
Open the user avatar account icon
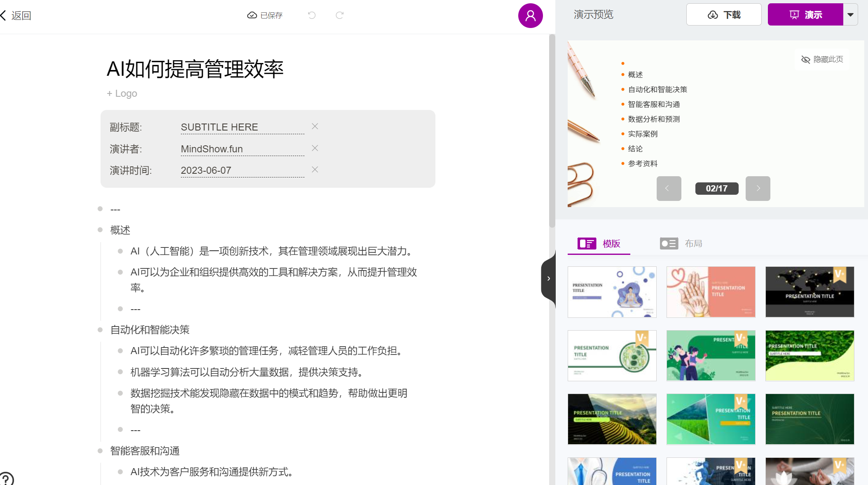tap(530, 15)
